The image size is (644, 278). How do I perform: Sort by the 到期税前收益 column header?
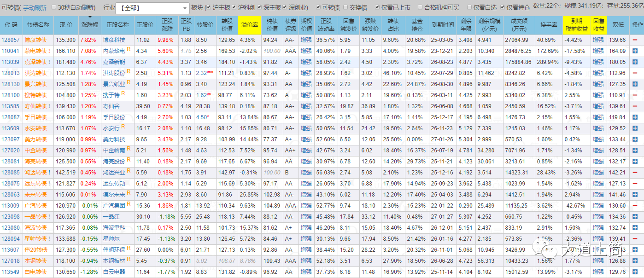pos(576,25)
